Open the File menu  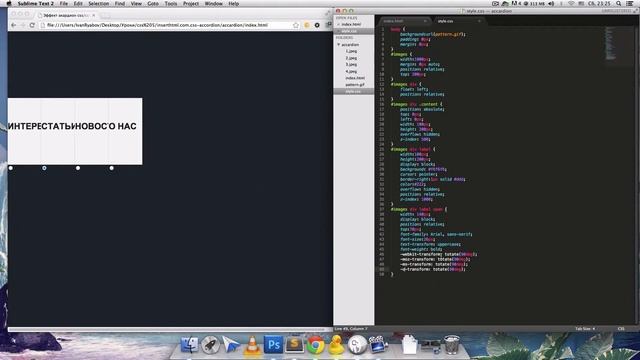pyautogui.click(x=64, y=3)
